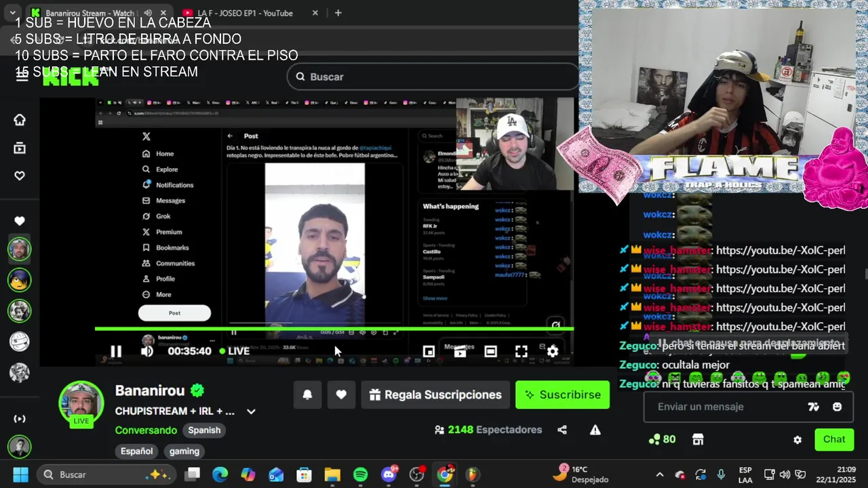This screenshot has height=488, width=868.
Task: Open OBS Studio from taskbar
Action: (x=416, y=474)
